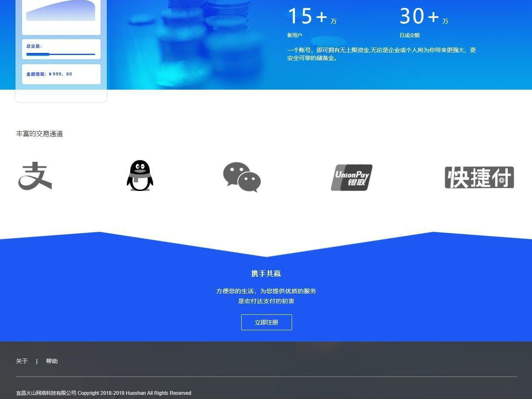
Task: Click the 丰富的交易通道 heading
Action: pyautogui.click(x=40, y=134)
